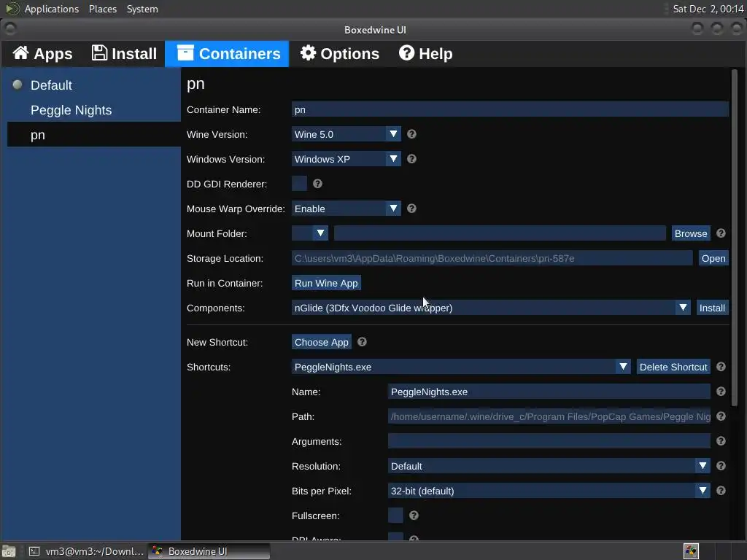Show help for Arguments field

coord(721,441)
